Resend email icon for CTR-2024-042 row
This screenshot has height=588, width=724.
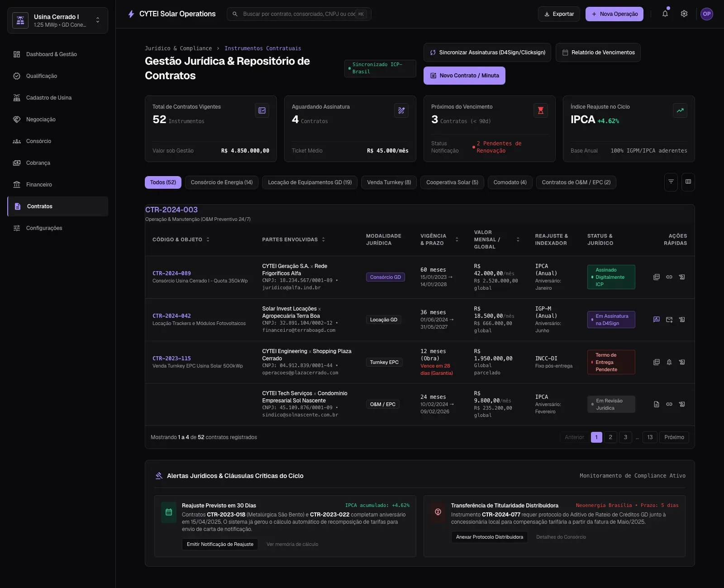[x=669, y=320]
